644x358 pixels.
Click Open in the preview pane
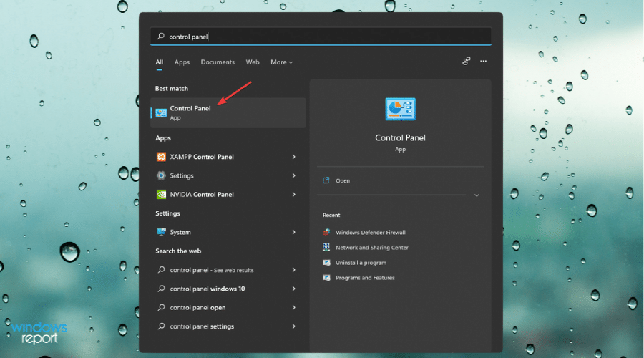point(343,180)
